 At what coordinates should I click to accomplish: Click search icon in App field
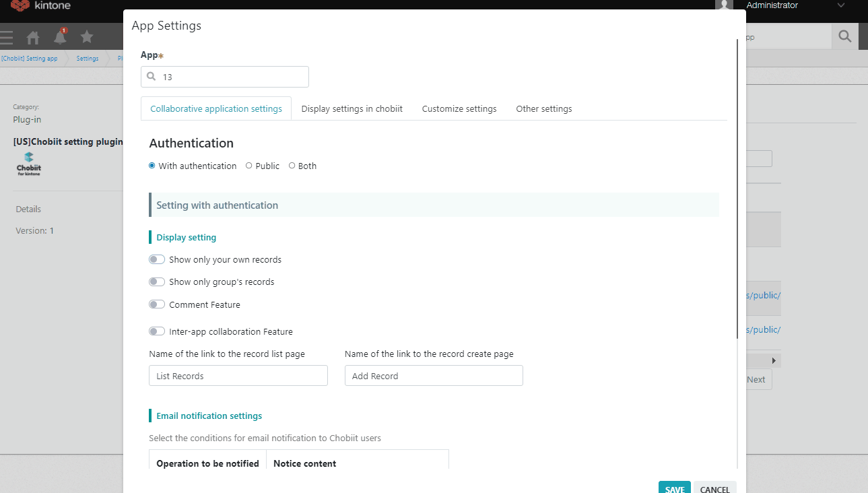click(152, 77)
